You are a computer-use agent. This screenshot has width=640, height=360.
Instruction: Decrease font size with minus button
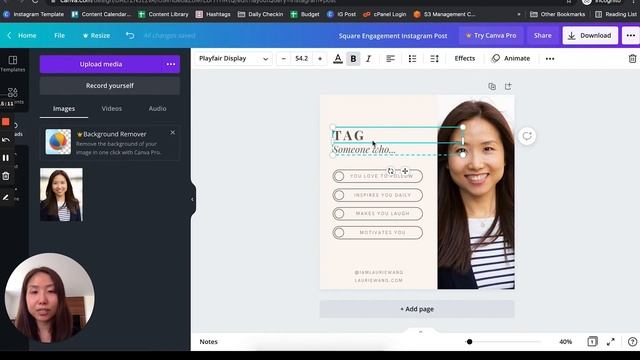pyautogui.click(x=284, y=59)
